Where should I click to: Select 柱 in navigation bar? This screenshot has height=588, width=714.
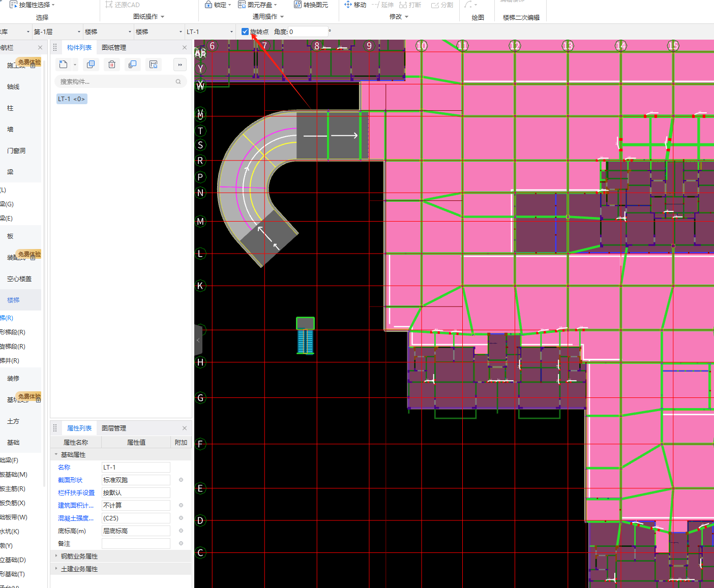coord(10,108)
